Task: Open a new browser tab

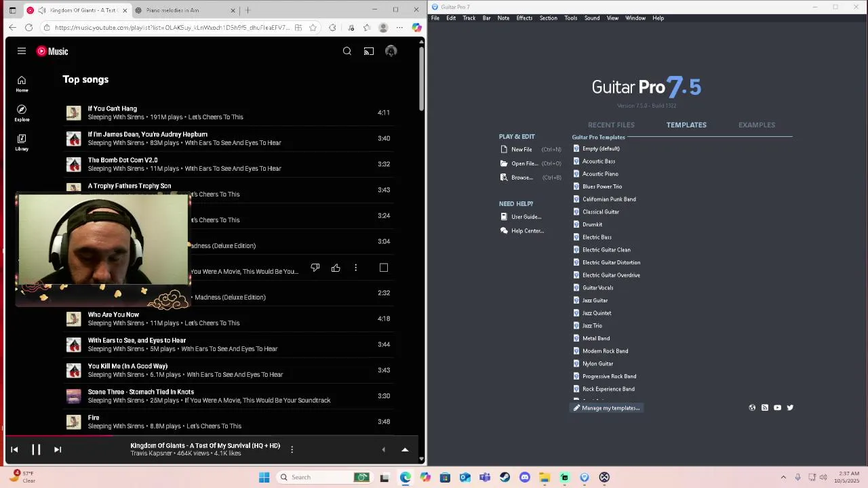Action: point(248,10)
